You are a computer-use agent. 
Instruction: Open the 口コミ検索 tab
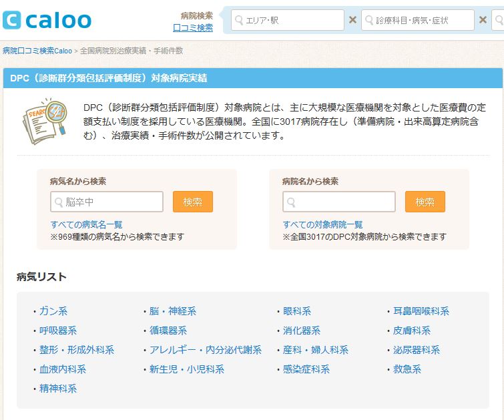(193, 28)
